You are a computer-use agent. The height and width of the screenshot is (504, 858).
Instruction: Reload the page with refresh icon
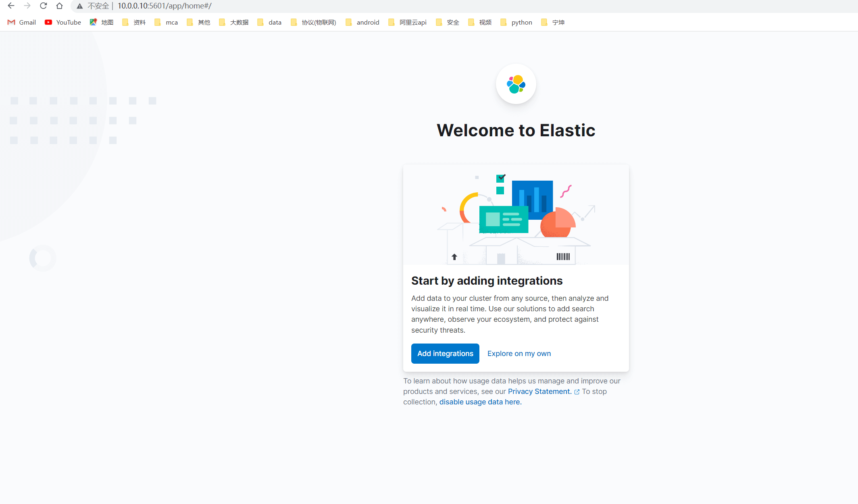click(43, 6)
